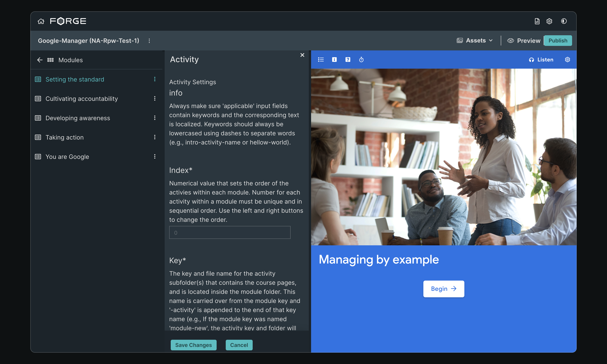The width and height of the screenshot is (607, 364).
Task: Open the preview pane settings gear
Action: (567, 60)
